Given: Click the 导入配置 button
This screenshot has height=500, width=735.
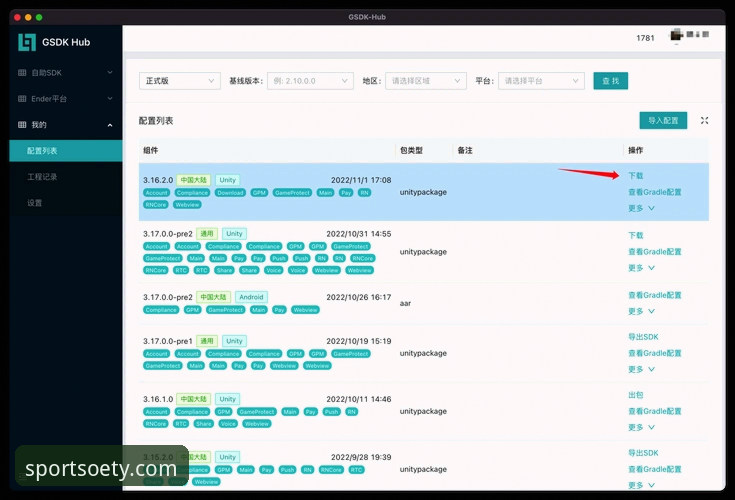Looking at the screenshot, I should pos(663,120).
